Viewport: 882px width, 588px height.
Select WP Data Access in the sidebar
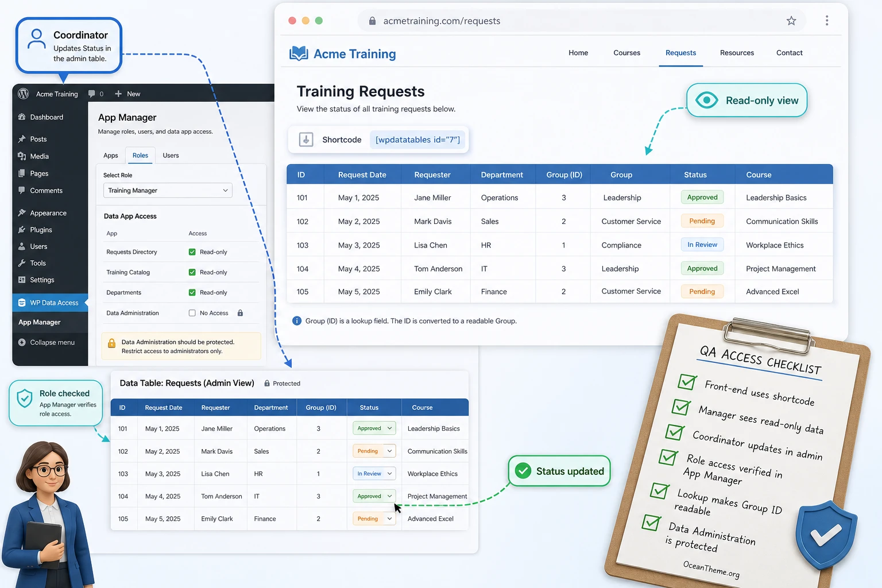point(50,303)
